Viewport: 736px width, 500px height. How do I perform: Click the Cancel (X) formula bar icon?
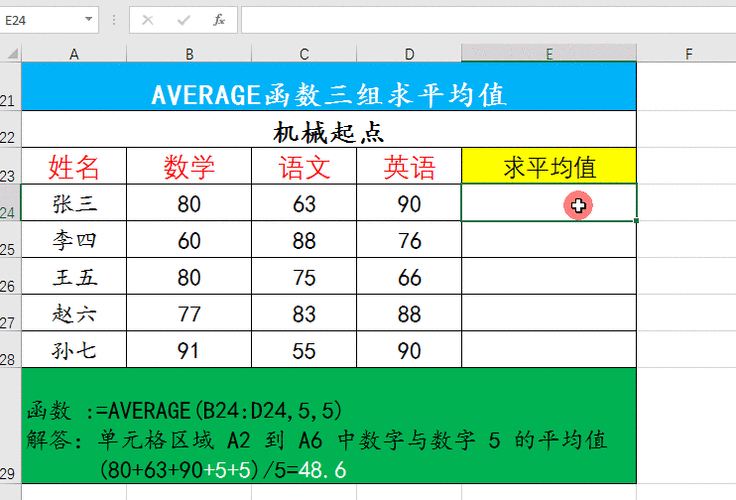coord(147,20)
